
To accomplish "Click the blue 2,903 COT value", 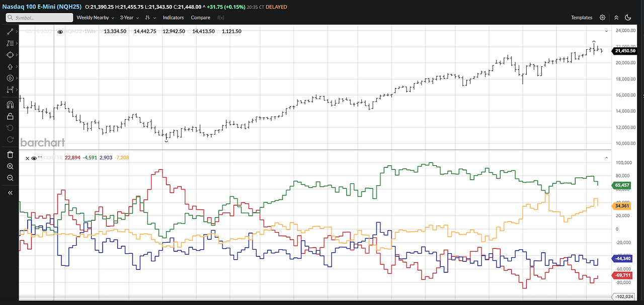I will tap(106, 158).
